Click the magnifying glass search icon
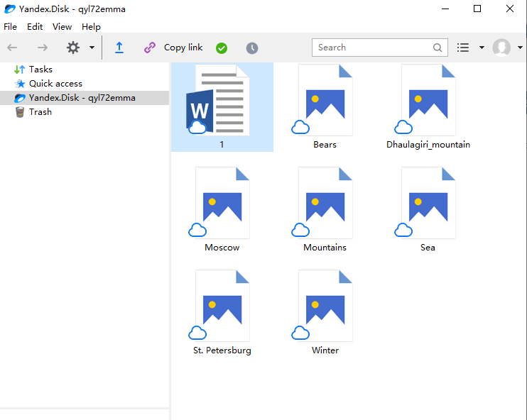The height and width of the screenshot is (420, 527). (438, 48)
